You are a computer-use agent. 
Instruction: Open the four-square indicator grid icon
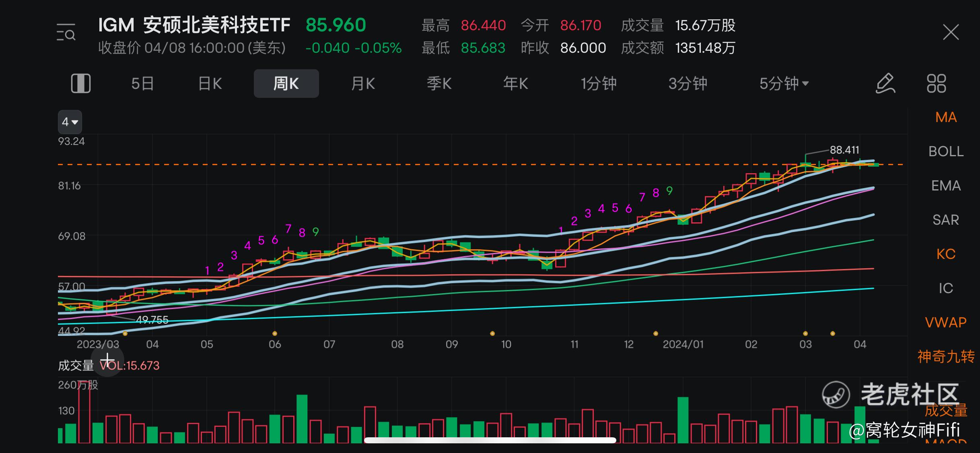click(936, 84)
